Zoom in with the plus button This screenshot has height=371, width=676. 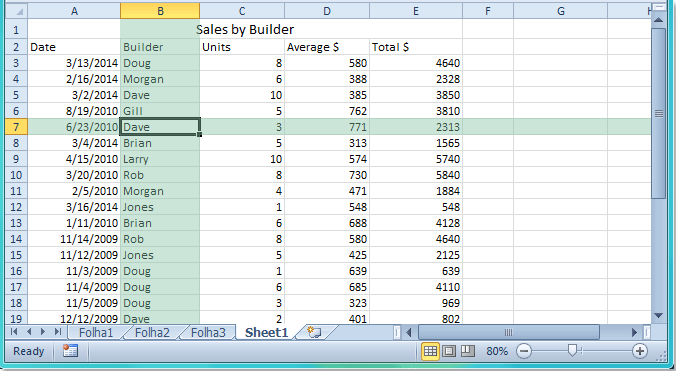(x=640, y=351)
